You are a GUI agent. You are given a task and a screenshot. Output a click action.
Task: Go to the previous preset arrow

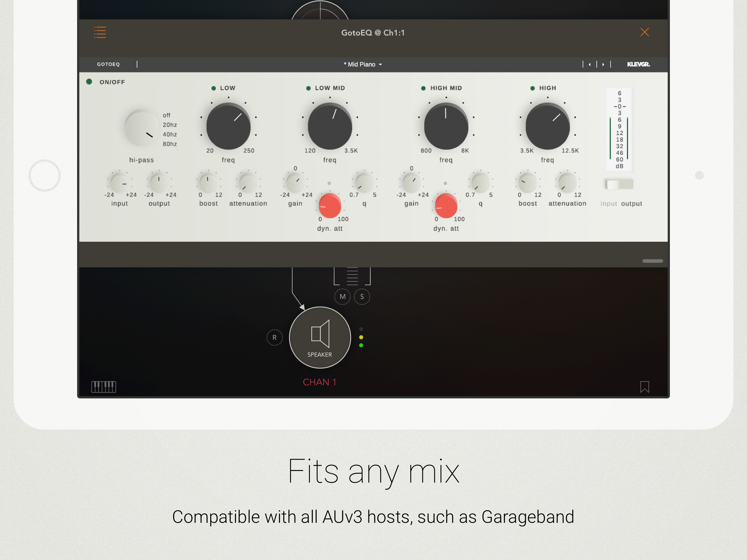590,65
